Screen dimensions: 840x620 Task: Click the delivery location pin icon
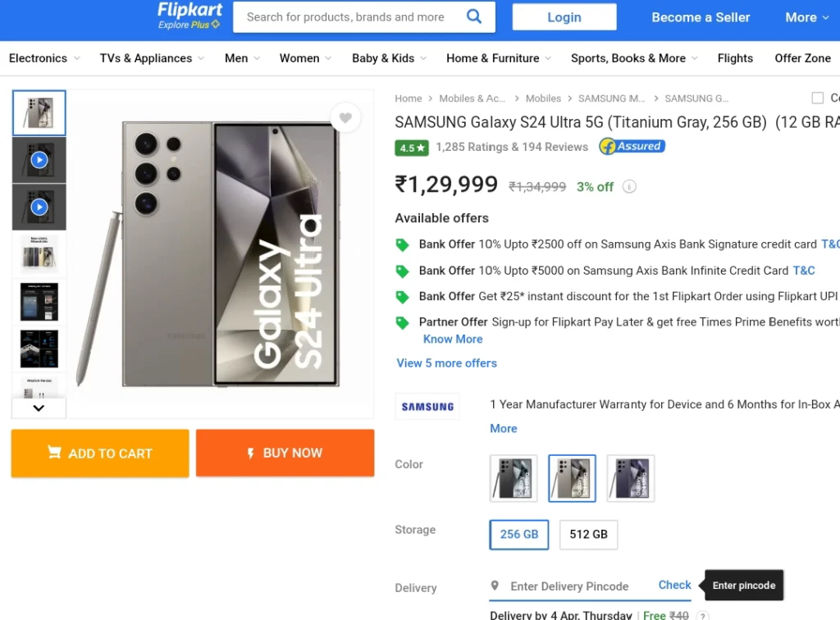[x=495, y=586]
